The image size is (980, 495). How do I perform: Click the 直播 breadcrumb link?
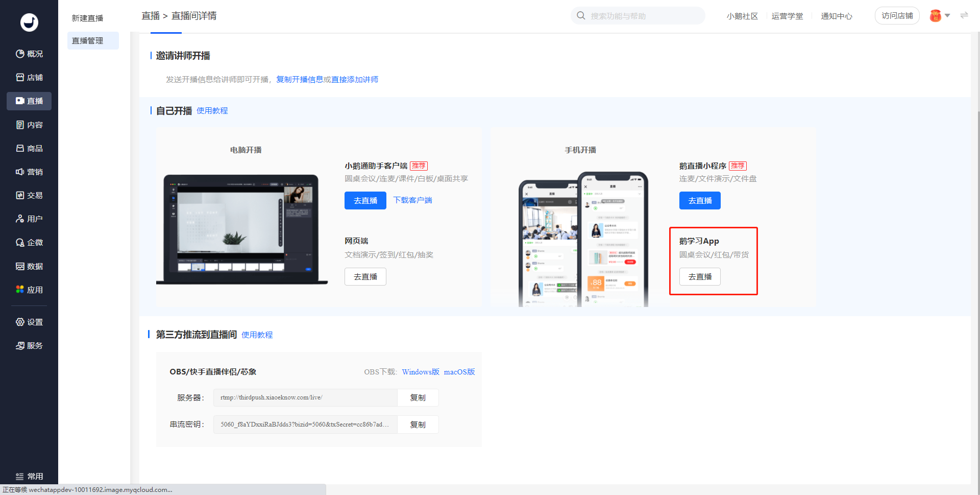pos(151,16)
